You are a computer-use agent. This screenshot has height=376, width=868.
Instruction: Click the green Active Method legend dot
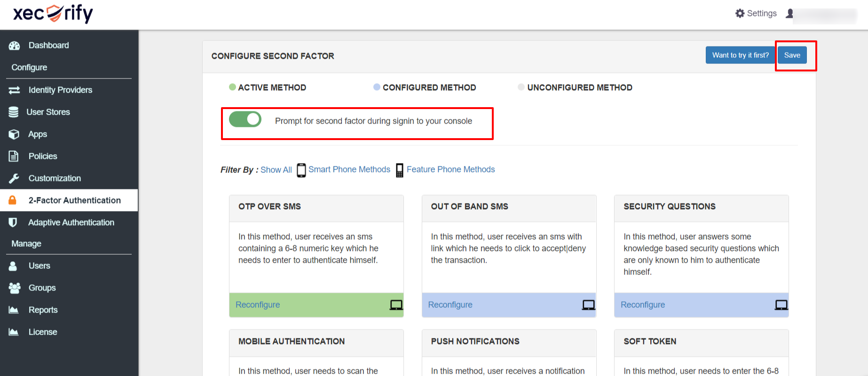pyautogui.click(x=232, y=87)
